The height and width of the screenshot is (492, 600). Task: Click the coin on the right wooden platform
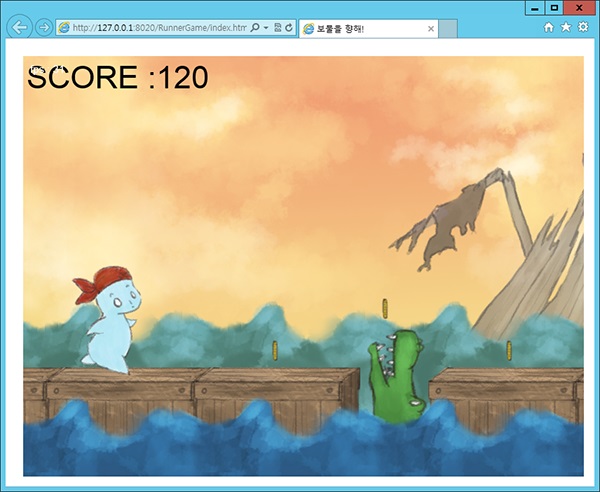pos(508,350)
